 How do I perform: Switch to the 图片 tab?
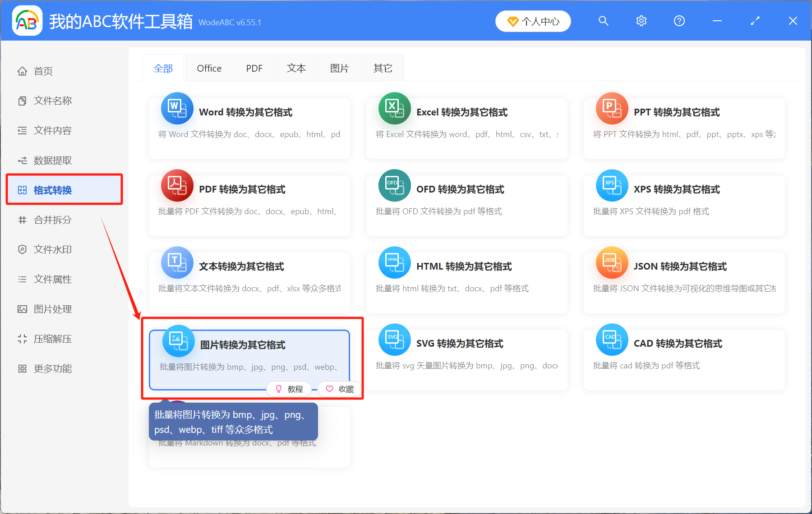(x=339, y=69)
